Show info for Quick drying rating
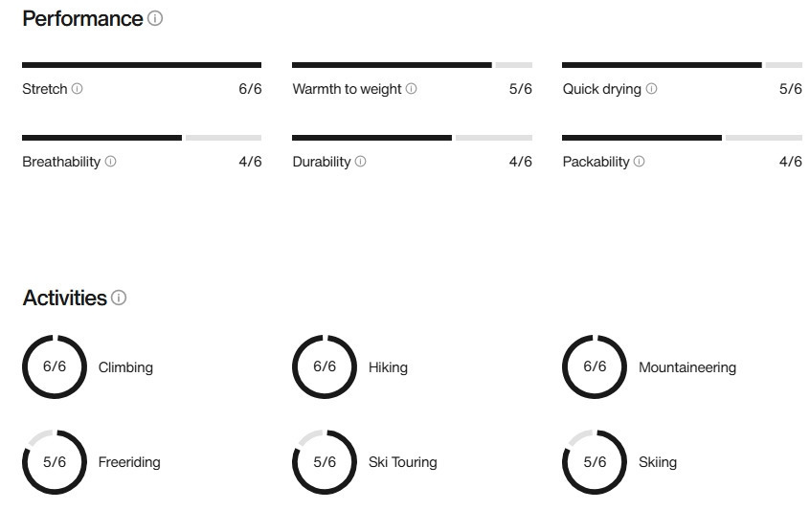The width and height of the screenshot is (810, 532). pos(651,89)
